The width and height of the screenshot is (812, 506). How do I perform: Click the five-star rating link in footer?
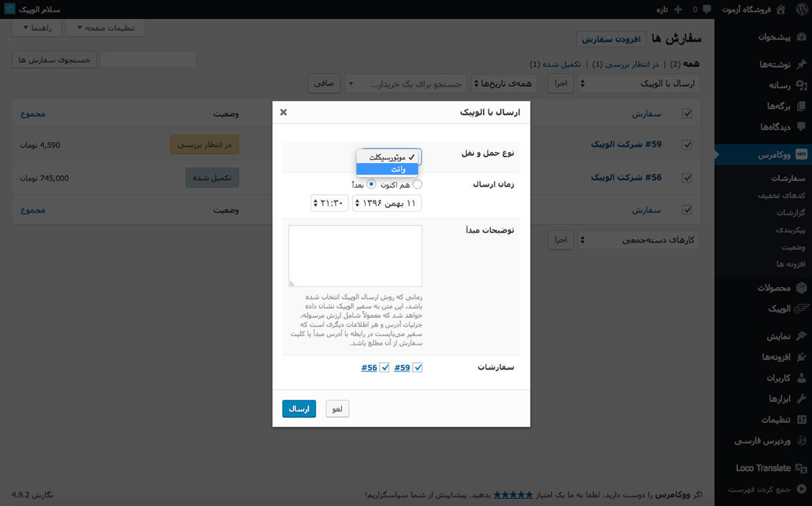click(x=512, y=495)
